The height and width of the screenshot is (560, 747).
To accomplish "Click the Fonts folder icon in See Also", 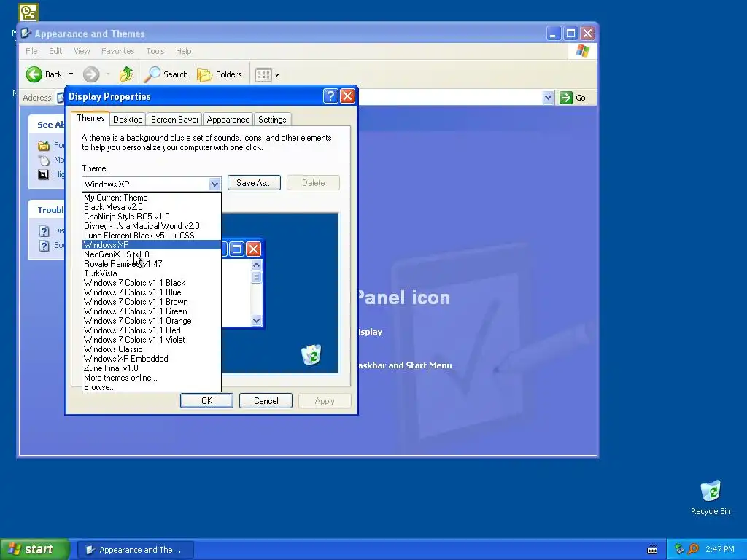I will tap(43, 146).
